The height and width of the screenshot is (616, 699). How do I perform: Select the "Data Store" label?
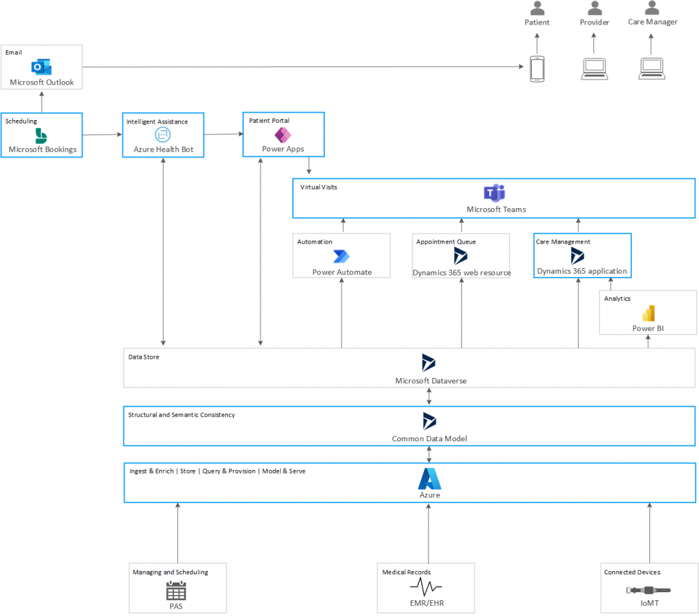(143, 357)
